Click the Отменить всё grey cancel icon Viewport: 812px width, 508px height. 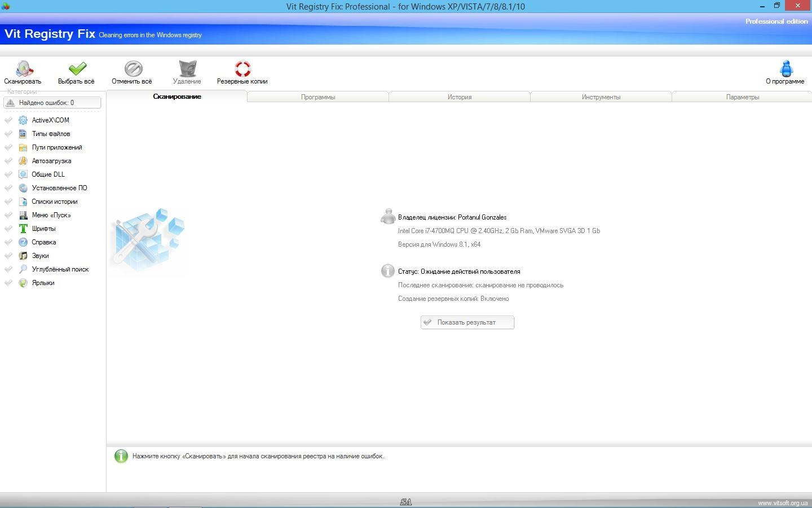(133, 69)
